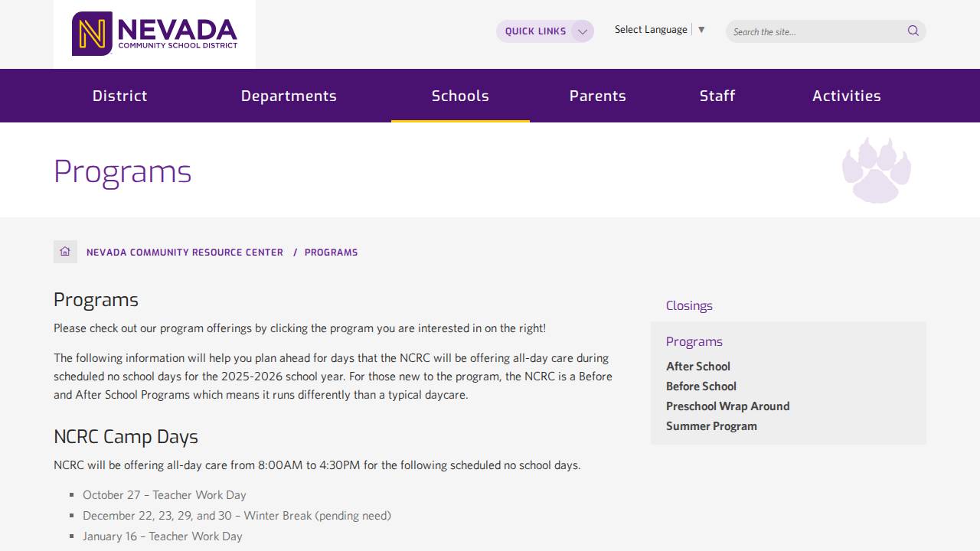Open the District menu

119,96
